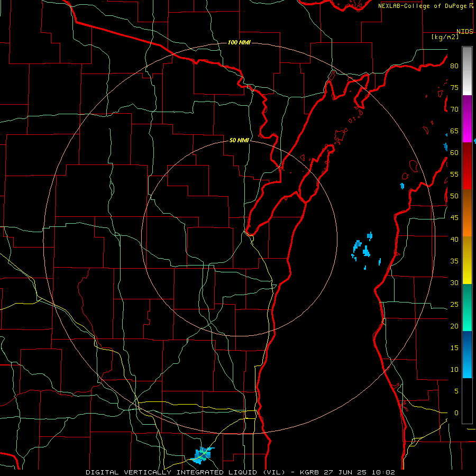The height and width of the screenshot is (476, 476).
Task: Select the 70 value on color scale
Action: click(x=454, y=109)
